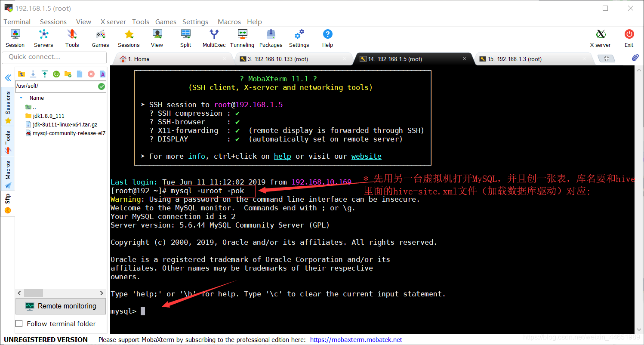Screen dimensions: 644x345
Task: Close the 15. 192.168.1.3 tab
Action: 584,59
